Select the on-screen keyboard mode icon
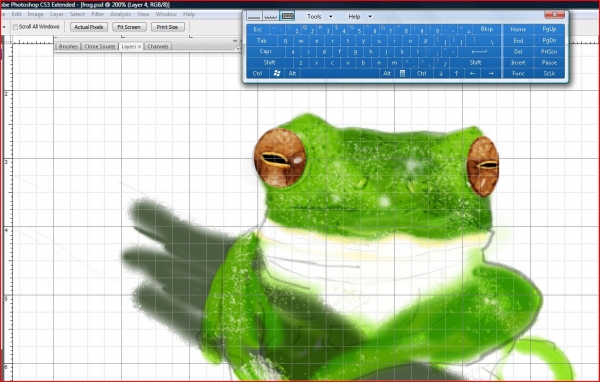Screen dimensions: 600x382 click(287, 16)
